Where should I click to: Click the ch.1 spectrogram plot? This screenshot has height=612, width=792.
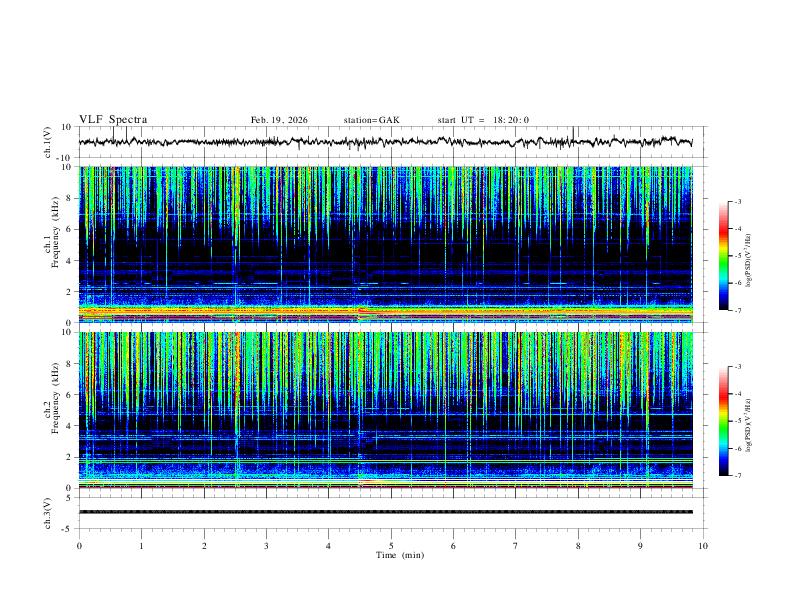(x=386, y=244)
